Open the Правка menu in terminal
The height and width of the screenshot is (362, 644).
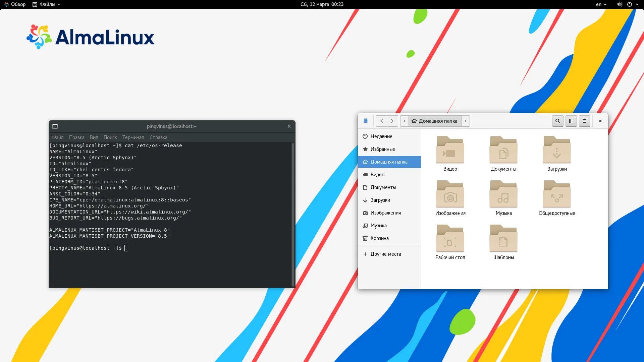tap(76, 137)
